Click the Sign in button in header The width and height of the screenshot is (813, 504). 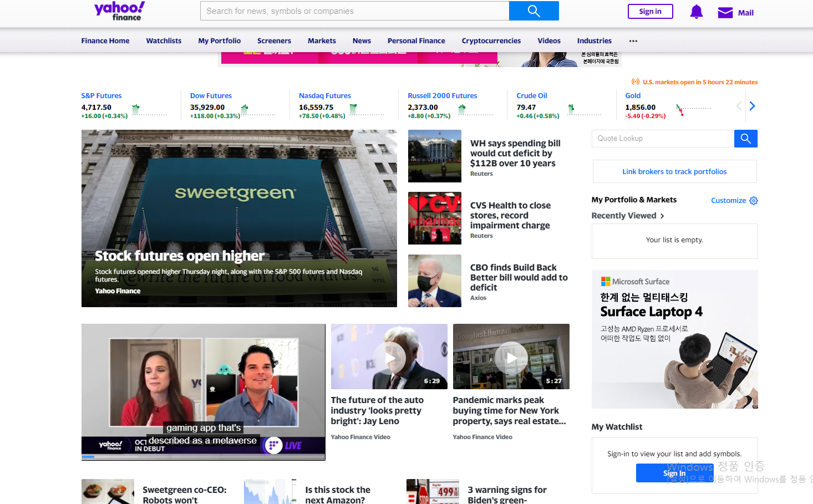(x=651, y=12)
